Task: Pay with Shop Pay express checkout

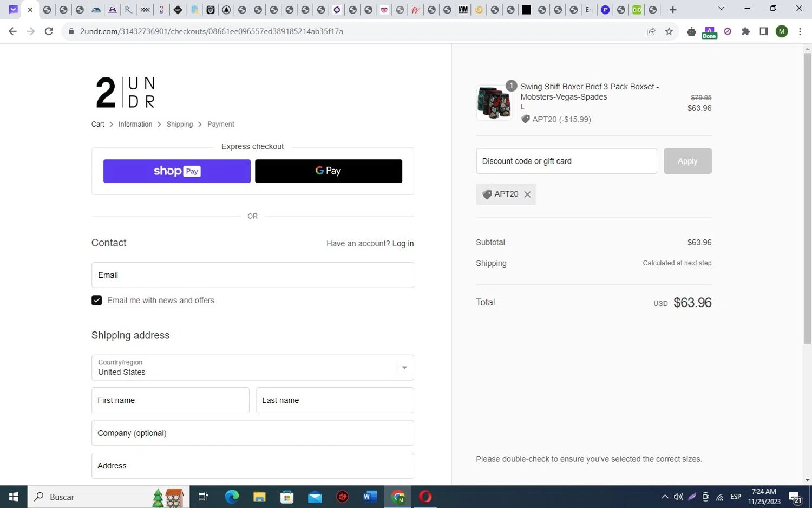Action: 176,171
